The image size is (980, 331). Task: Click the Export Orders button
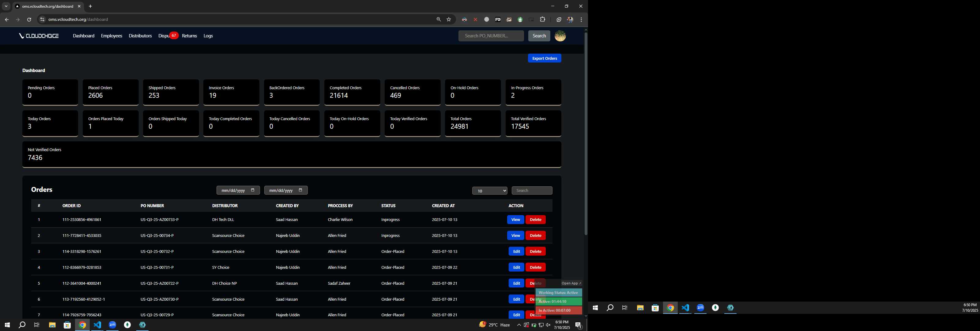pos(545,58)
